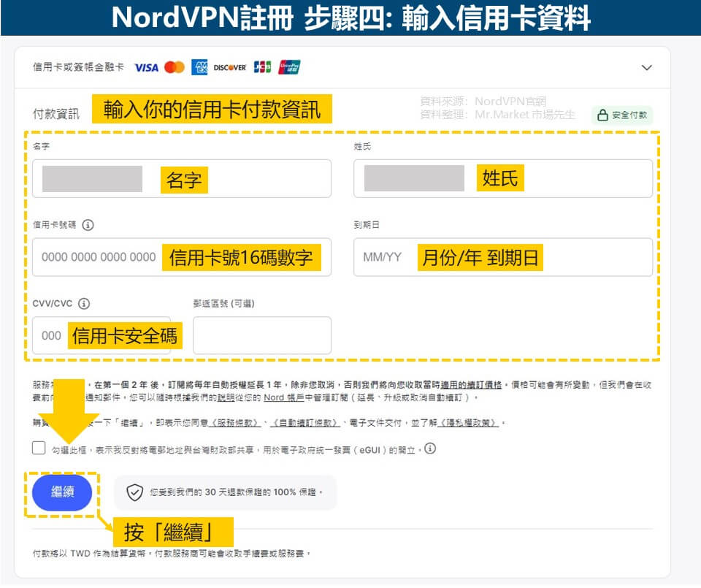Open info tooltip beside CVV/CVC label
This screenshot has width=701, height=588.
click(x=84, y=304)
